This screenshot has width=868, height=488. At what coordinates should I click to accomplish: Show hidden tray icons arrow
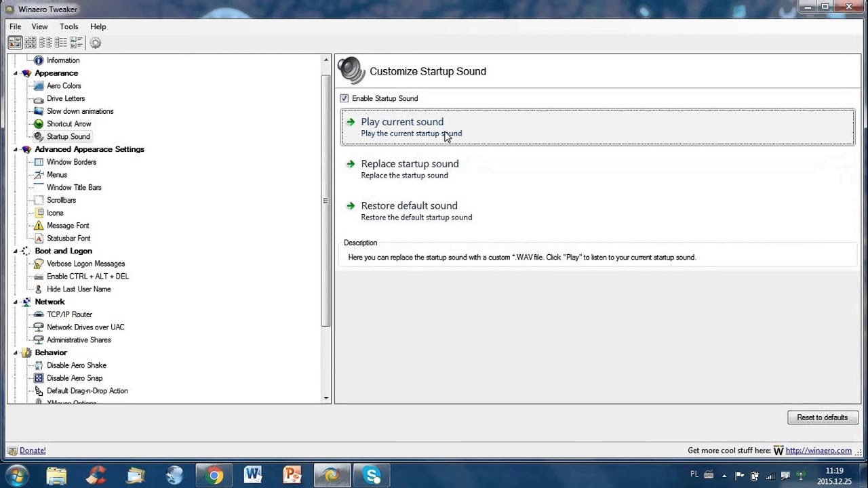(x=724, y=476)
